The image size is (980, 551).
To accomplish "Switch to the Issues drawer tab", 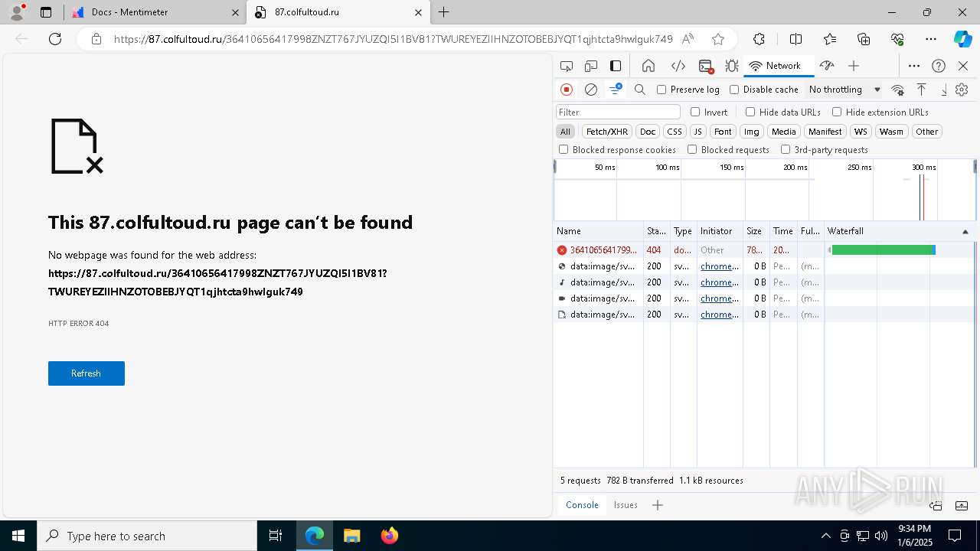I will coord(626,505).
